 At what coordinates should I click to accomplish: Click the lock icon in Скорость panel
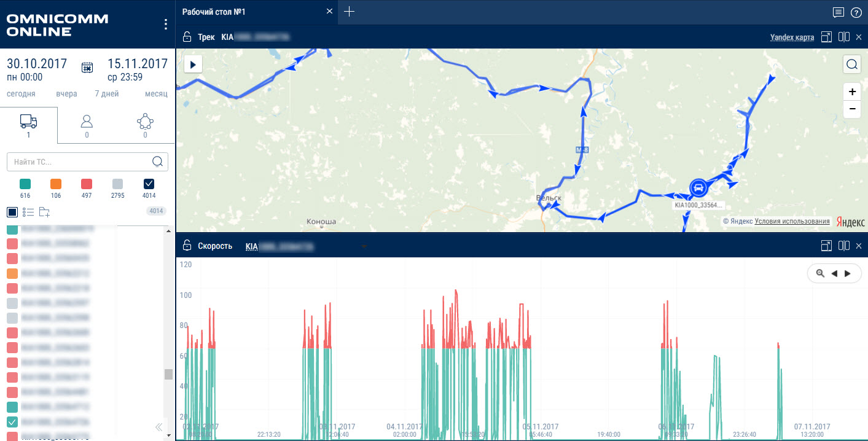187,246
